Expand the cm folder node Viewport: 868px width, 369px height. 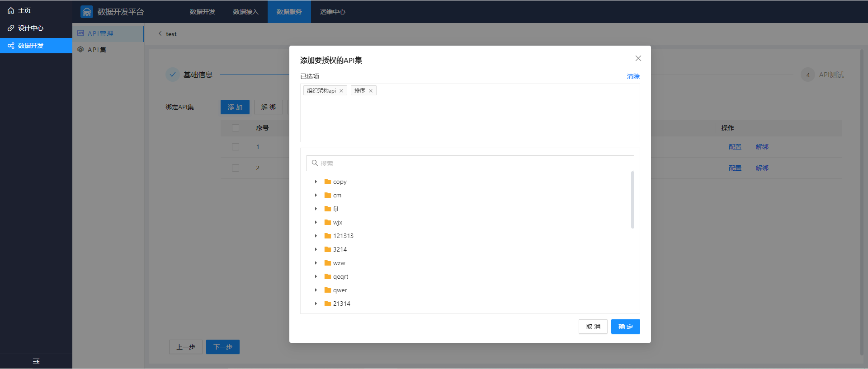coord(316,195)
